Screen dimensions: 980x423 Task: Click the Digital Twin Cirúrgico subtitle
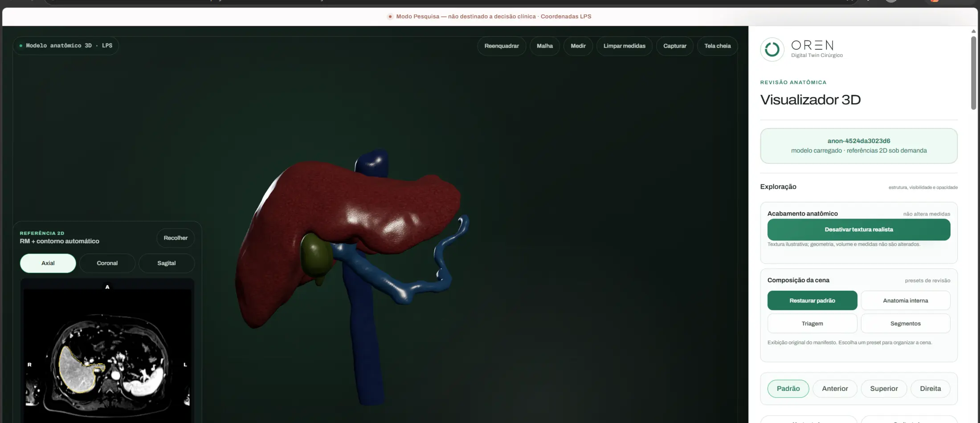tap(817, 56)
